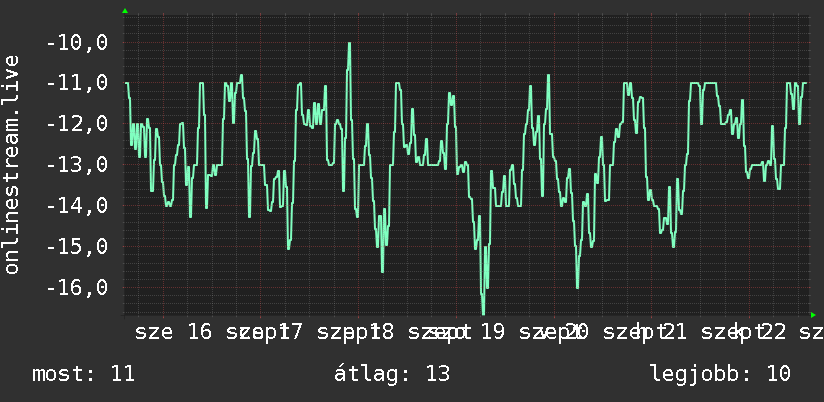The width and height of the screenshot is (824, 402).
Task: Click the highest peak of the graph line at -10
Action: (x=349, y=44)
